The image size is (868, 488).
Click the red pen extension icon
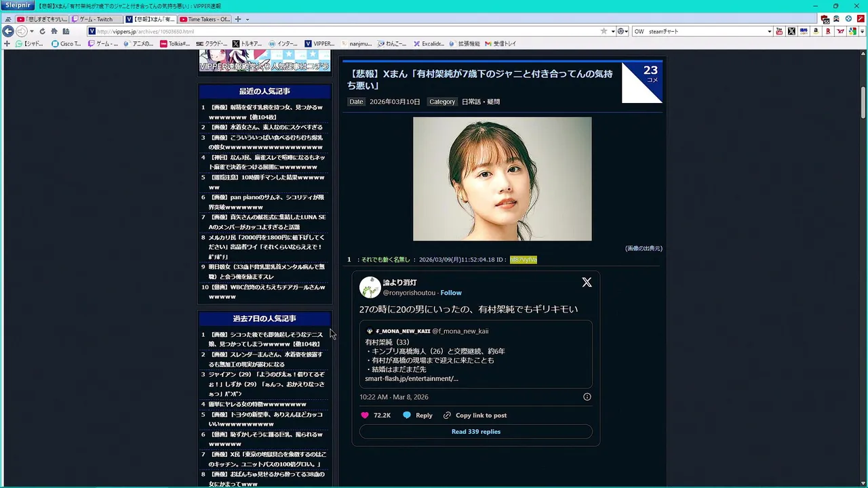(861, 19)
